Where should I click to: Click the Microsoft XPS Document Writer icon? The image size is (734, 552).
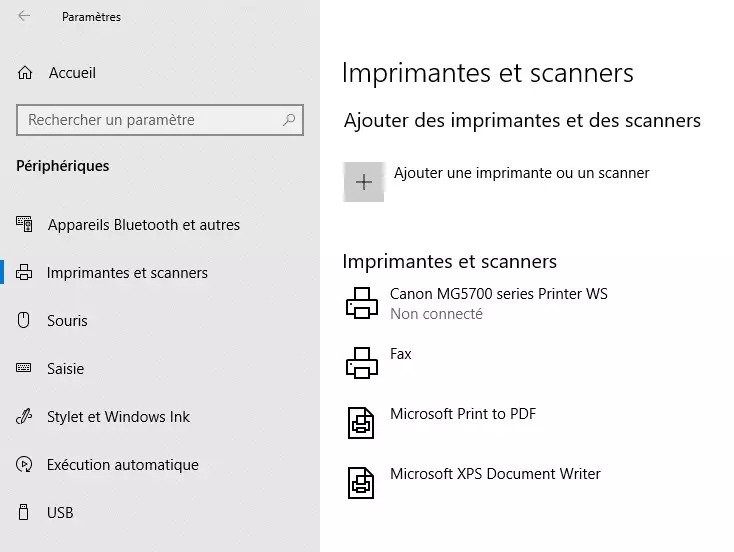click(361, 483)
